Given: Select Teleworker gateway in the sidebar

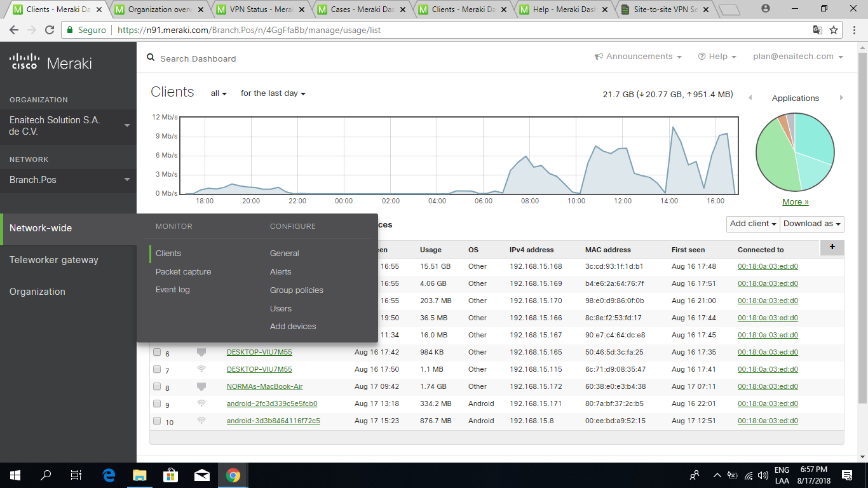Looking at the screenshot, I should point(54,259).
